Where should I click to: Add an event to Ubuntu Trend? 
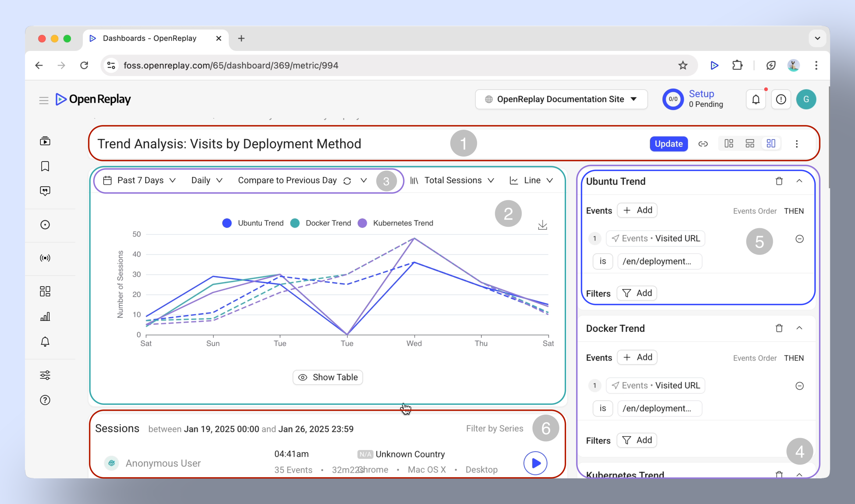[x=637, y=210]
